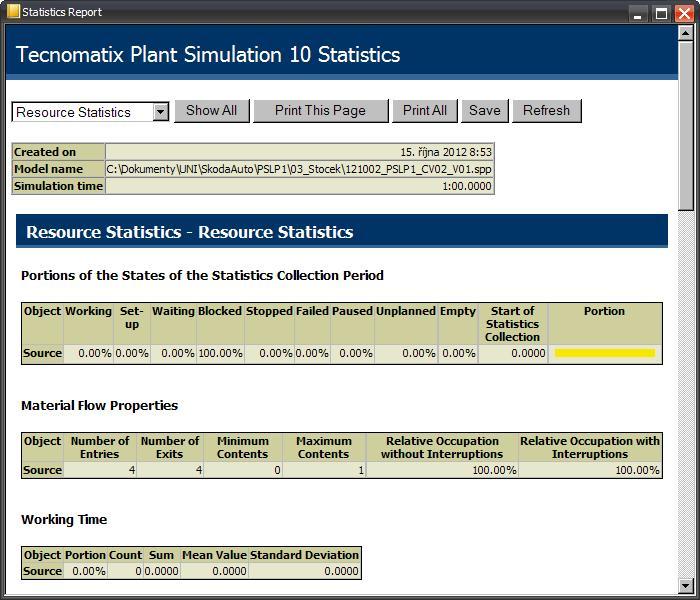Open the Resource Statistics dropdown arrow
The height and width of the screenshot is (600, 700).
tap(161, 112)
